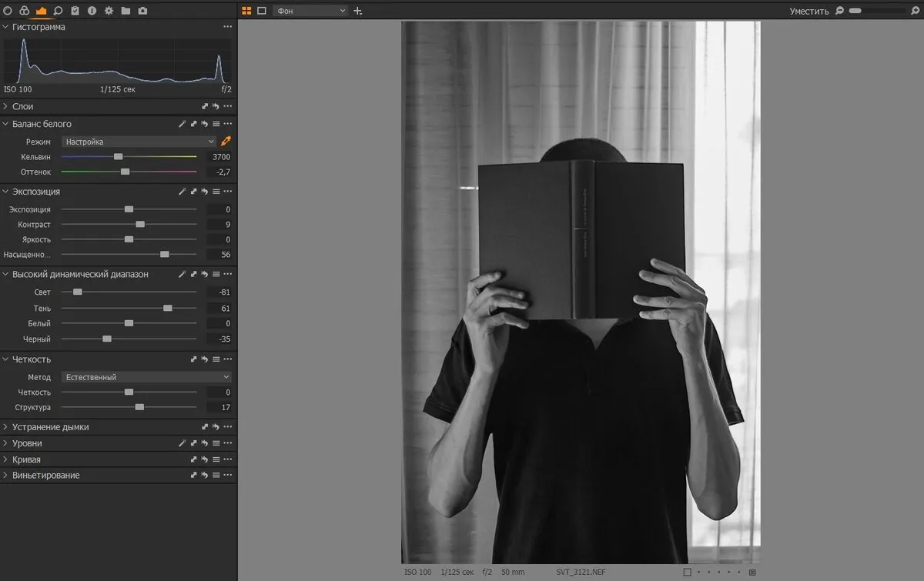Click the Кельвин slider
This screenshot has width=924, height=581.
(129, 156)
